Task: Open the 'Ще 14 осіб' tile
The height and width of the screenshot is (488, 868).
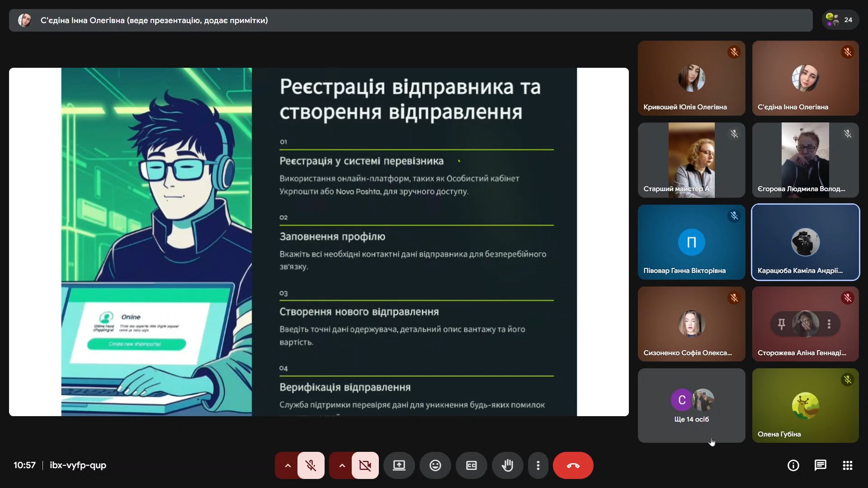Action: 691,405
